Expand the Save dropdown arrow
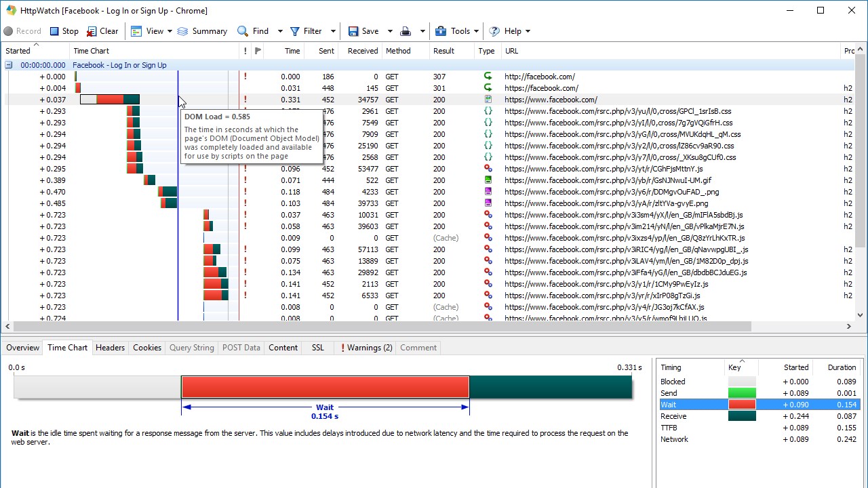Image resolution: width=868 pixels, height=488 pixels. point(390,31)
